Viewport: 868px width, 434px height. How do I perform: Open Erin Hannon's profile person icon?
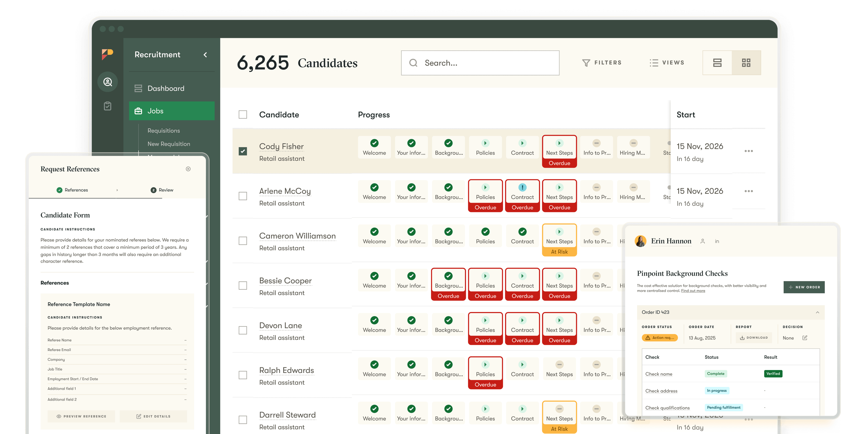pyautogui.click(x=703, y=241)
